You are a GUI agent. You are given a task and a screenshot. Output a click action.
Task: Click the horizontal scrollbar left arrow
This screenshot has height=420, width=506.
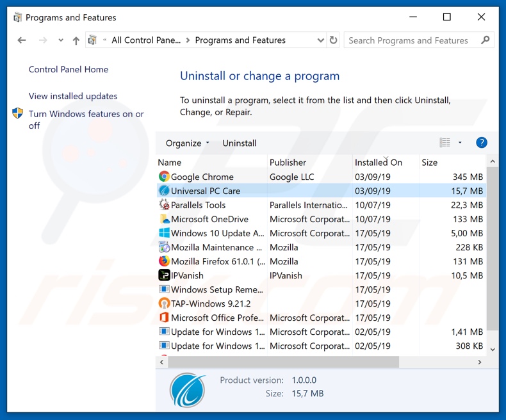[x=161, y=362]
